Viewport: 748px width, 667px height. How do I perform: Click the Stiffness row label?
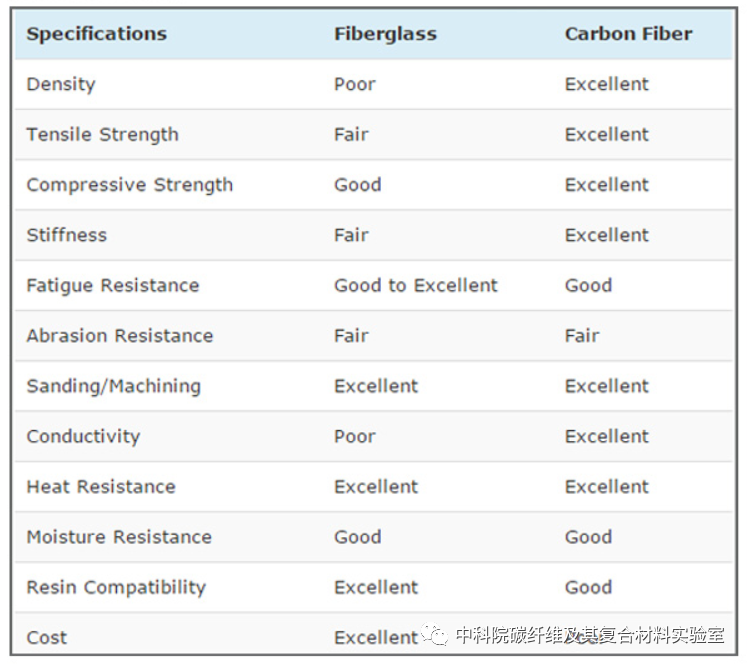click(x=67, y=235)
